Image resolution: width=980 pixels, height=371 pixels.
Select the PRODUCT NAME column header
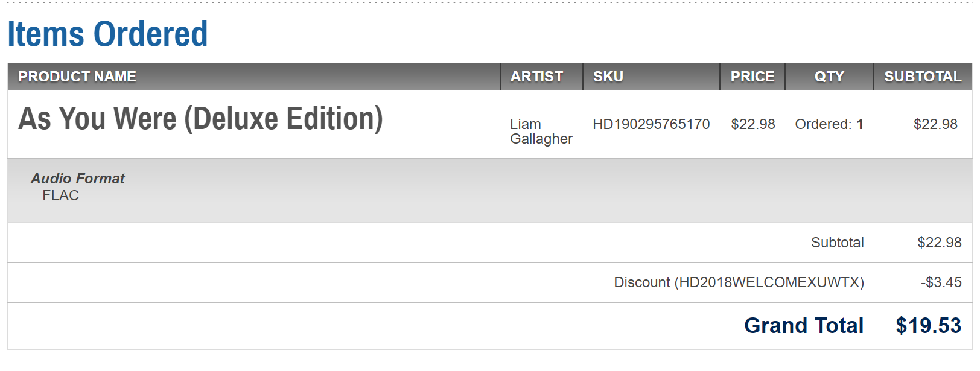click(77, 77)
